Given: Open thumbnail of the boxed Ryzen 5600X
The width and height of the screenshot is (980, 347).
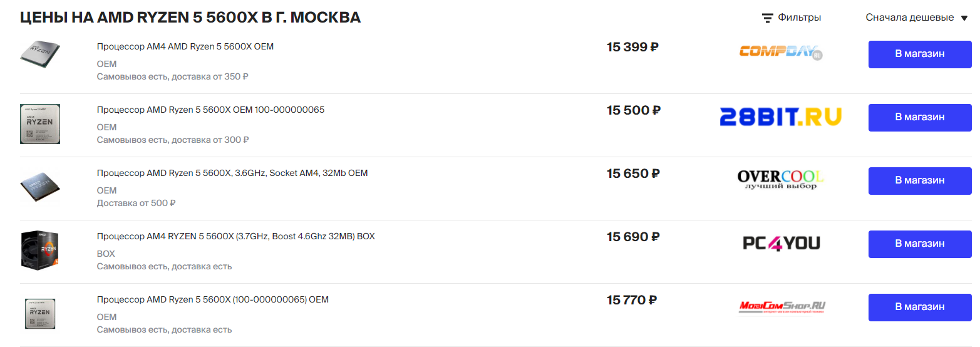Looking at the screenshot, I should [40, 250].
